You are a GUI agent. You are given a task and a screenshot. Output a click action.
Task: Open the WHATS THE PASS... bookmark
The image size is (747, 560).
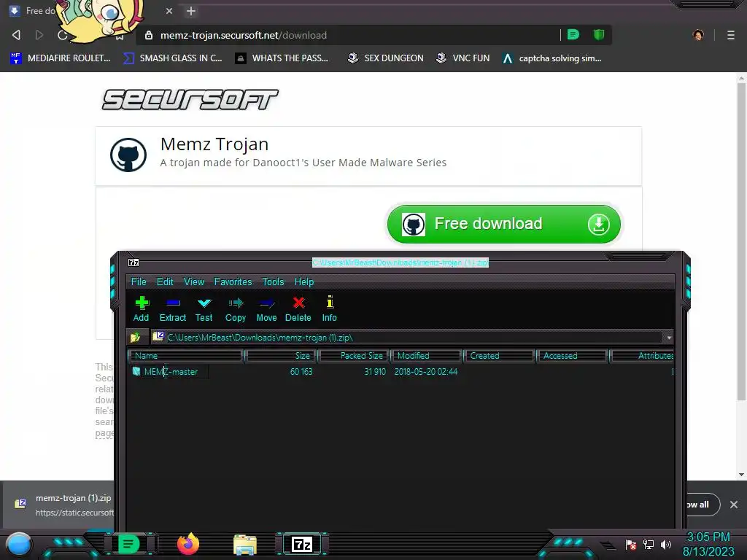(x=282, y=58)
